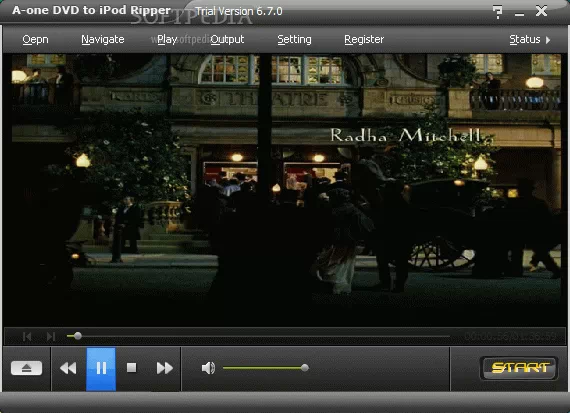Viewport: 570px width, 413px height.
Task: Pause the video playback
Action: [x=101, y=369]
